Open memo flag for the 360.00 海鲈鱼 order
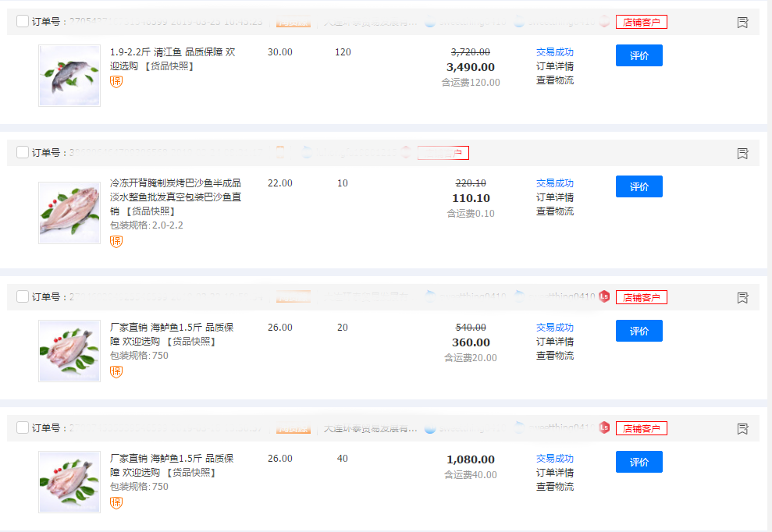The width and height of the screenshot is (772, 532). (742, 297)
